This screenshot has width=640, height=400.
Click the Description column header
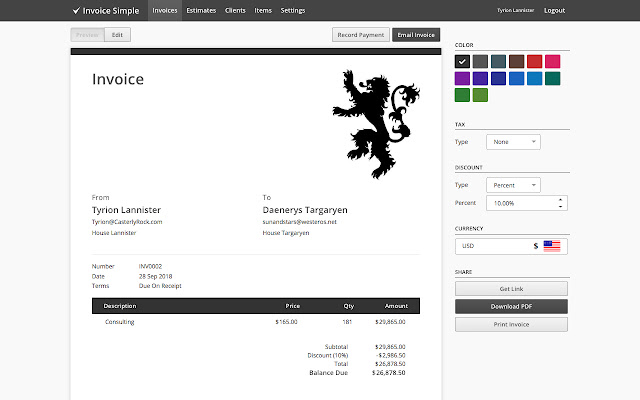(x=120, y=306)
